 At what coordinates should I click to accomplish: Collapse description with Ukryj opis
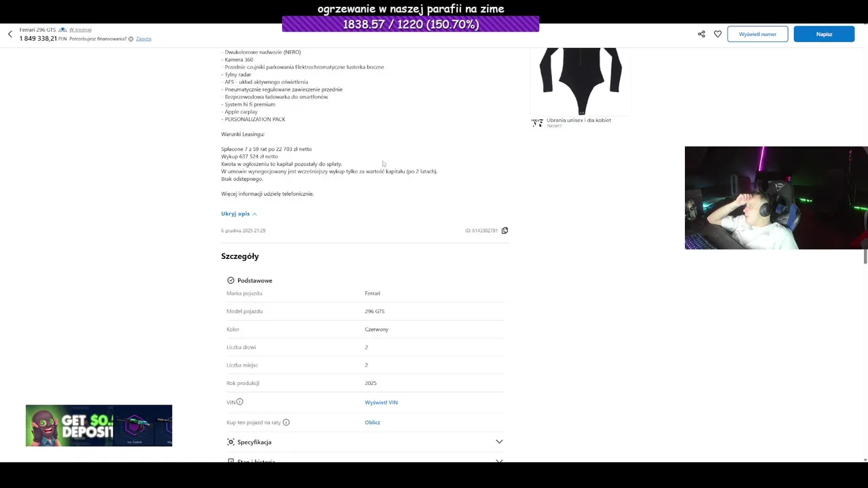[239, 213]
